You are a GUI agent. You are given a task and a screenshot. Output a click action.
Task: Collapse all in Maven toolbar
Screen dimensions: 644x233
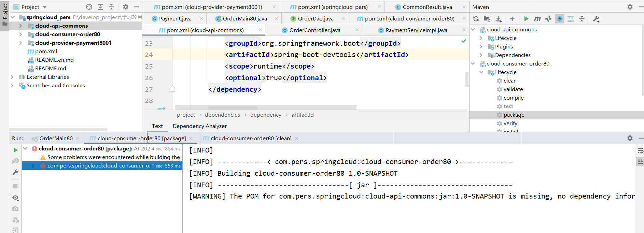point(582,19)
